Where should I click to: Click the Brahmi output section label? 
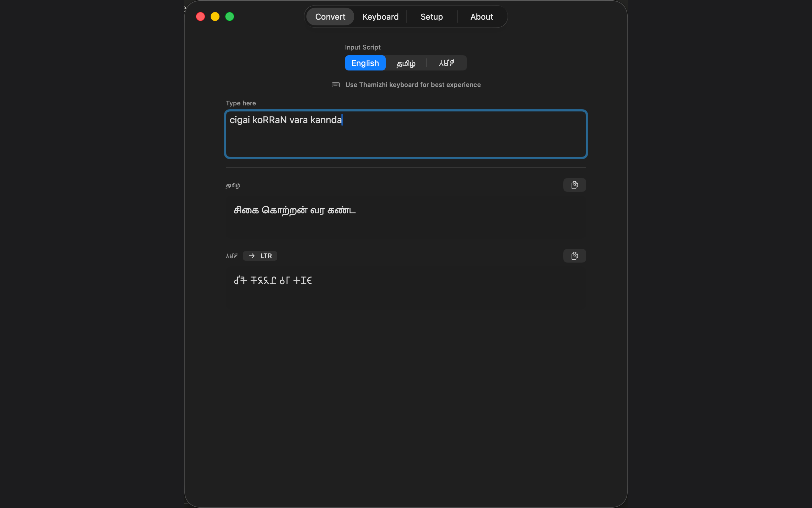tap(232, 256)
